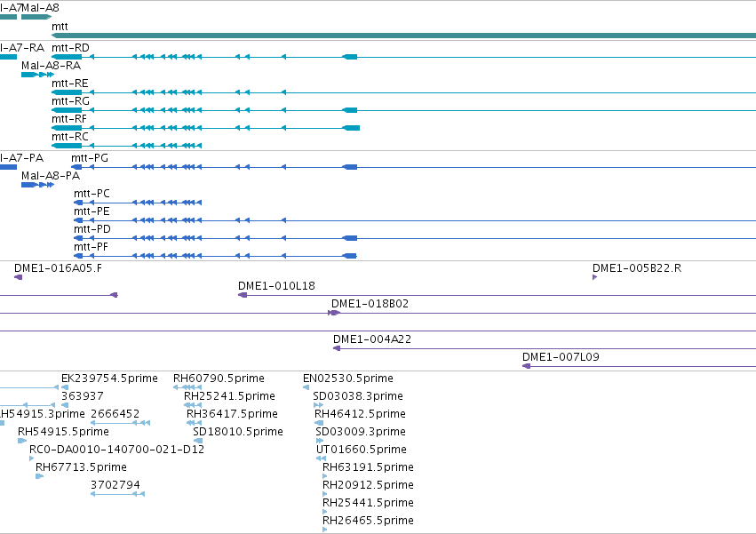Click the RC0-DA0010-140700-021-D12 EST label
This screenshot has height=534, width=756.
pyautogui.click(x=116, y=450)
